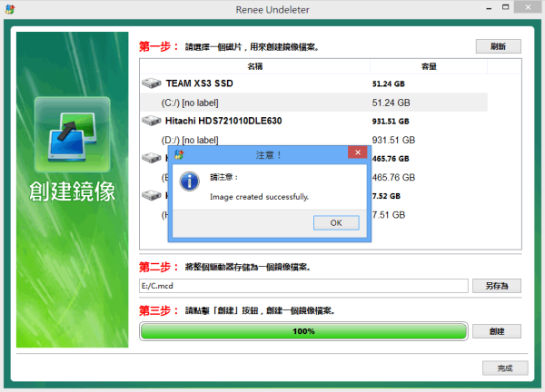Maximize the Renee Undeleter window
Viewport: 545px width, 392px height.
(506, 7)
